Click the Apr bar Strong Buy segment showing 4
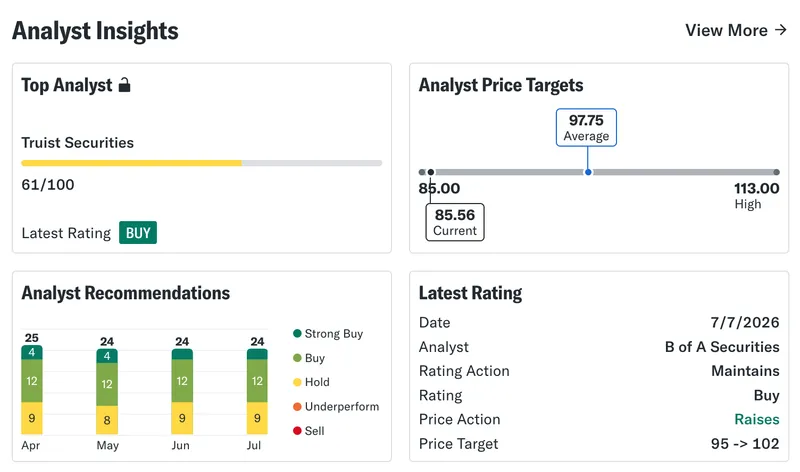This screenshot has width=800, height=472. pos(32,353)
